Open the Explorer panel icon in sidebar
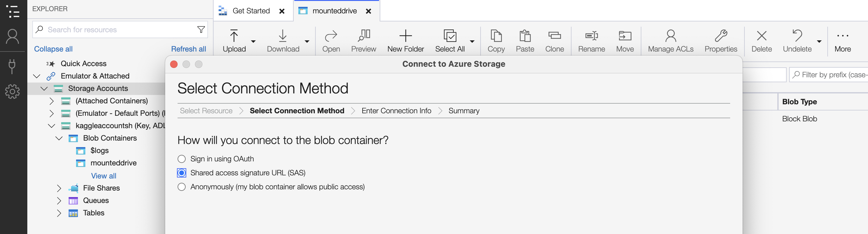Viewport: 868px width, 234px height. 13,11
